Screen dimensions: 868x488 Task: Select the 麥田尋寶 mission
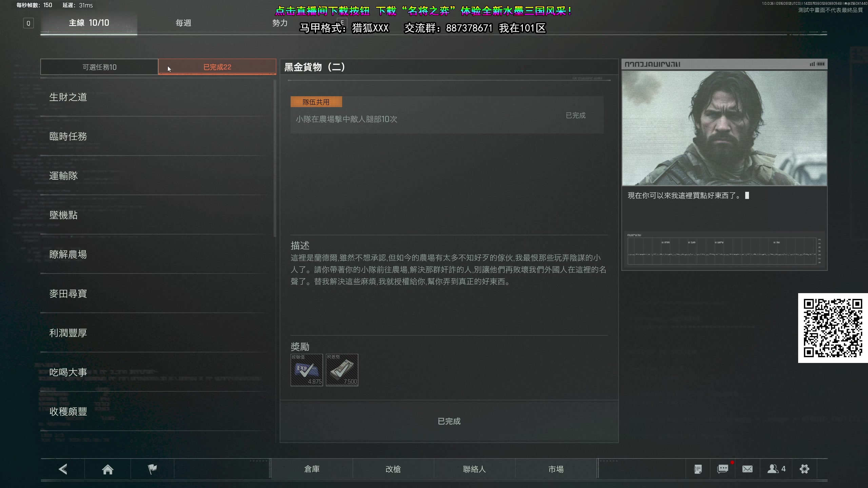[68, 294]
